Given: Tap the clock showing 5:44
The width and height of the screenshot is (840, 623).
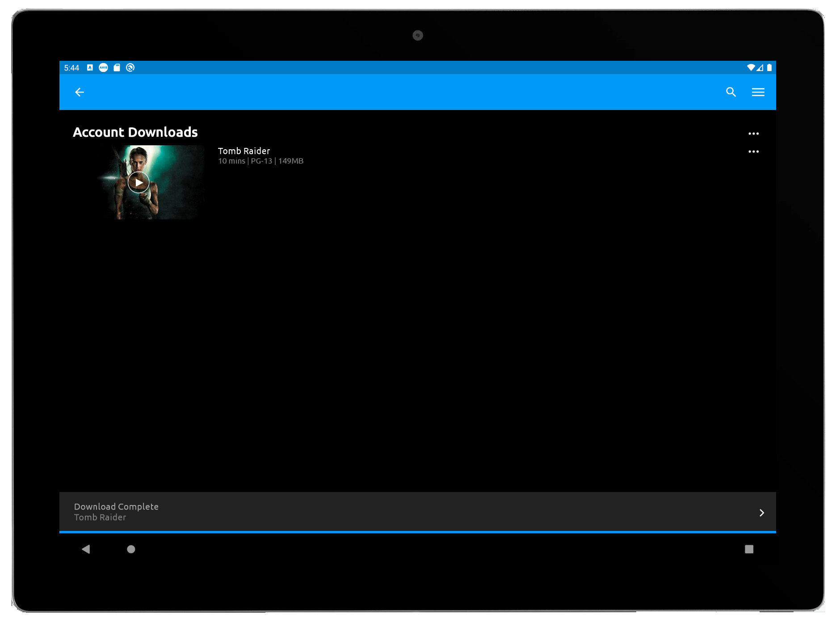Looking at the screenshot, I should (71, 68).
